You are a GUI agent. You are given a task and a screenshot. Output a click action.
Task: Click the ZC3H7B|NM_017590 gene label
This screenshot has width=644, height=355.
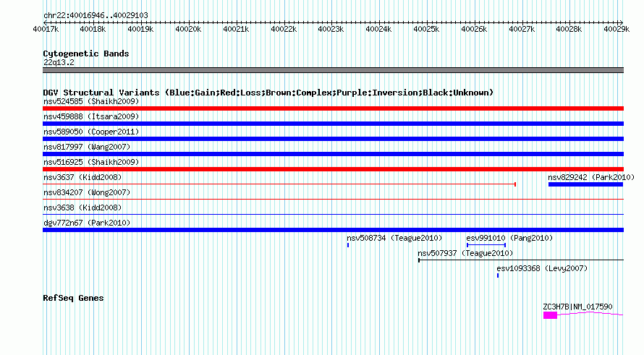click(x=577, y=307)
